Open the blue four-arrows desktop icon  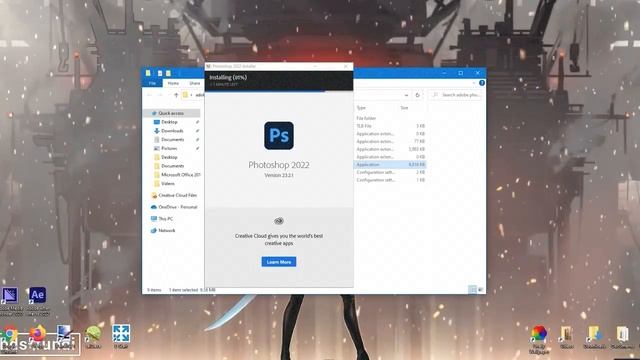click(x=121, y=336)
